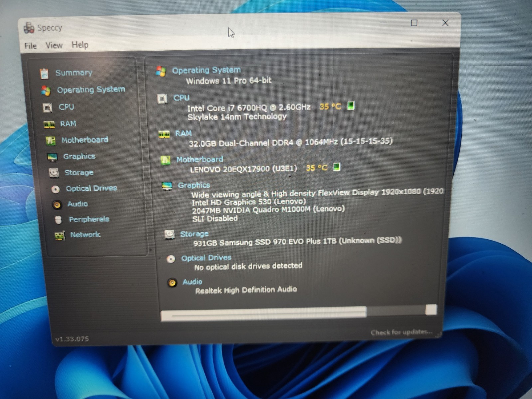Click the Graphics monitor icon in summary pane

point(167,186)
